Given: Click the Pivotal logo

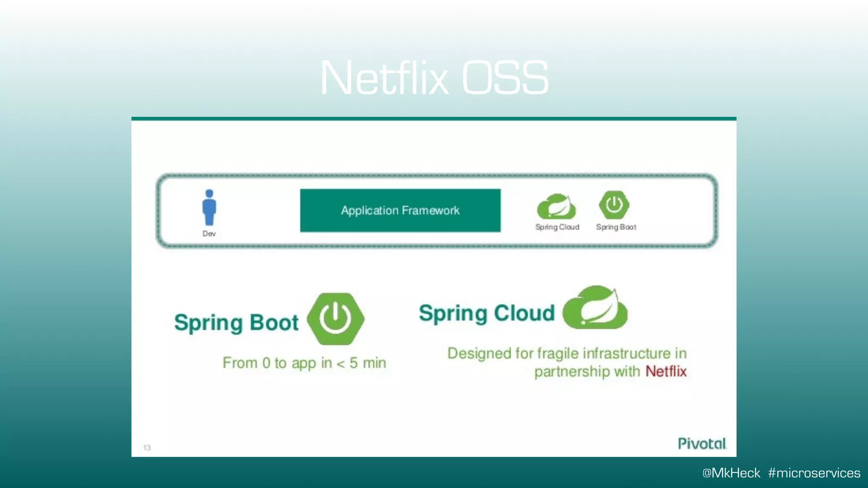Looking at the screenshot, I should pyautogui.click(x=702, y=444).
